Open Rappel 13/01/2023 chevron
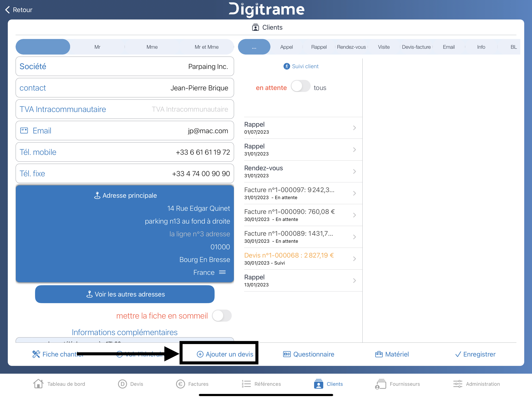This screenshot has width=532, height=399. coord(355,281)
